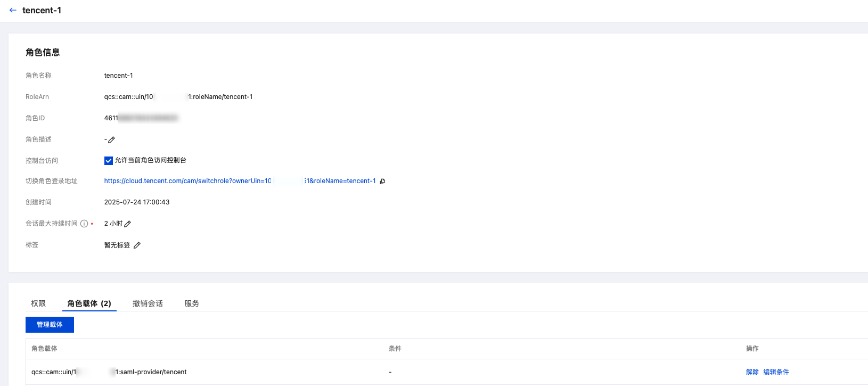
Task: Click the 角色载体 column header
Action: click(x=44, y=349)
